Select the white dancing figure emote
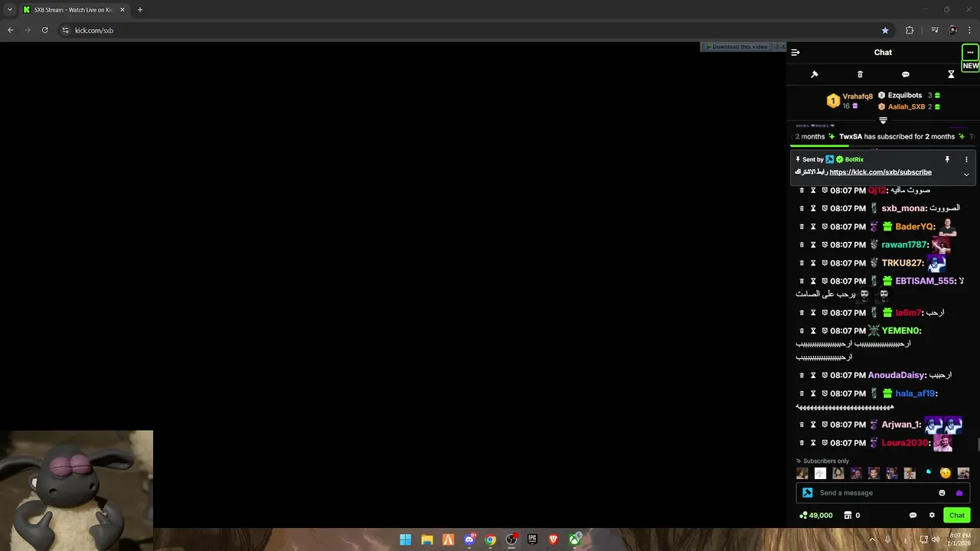Viewport: 980px width, 551px height. coord(820,473)
